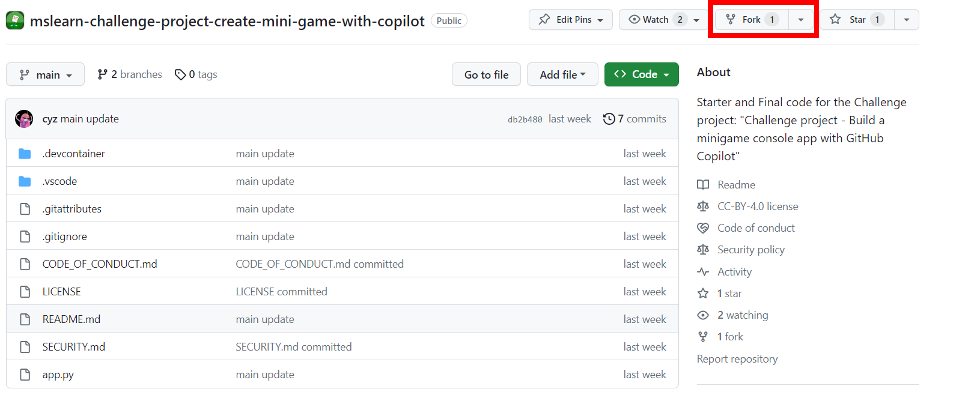The image size is (980, 395).
Task: Click the cyz commit author avatar
Action: (24, 119)
